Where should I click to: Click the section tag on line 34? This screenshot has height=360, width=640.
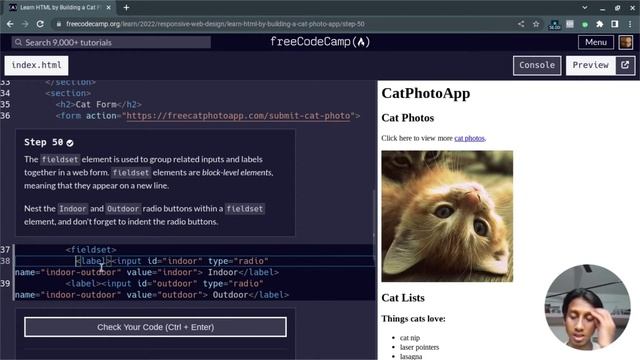[x=68, y=93]
